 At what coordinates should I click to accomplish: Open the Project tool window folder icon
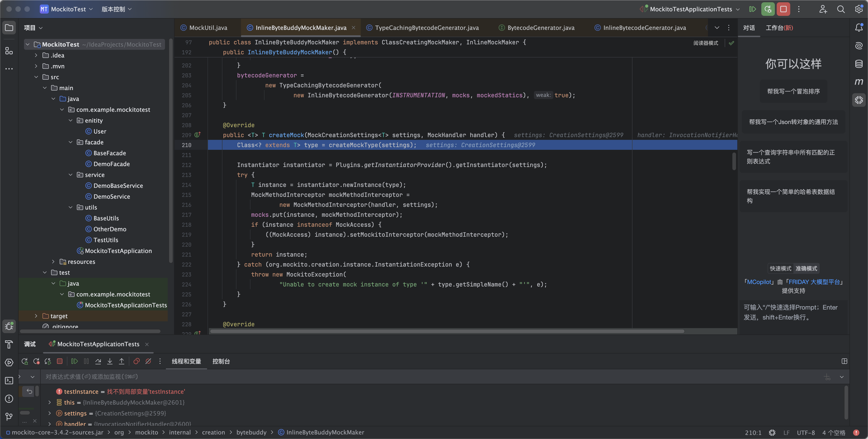pyautogui.click(x=9, y=28)
